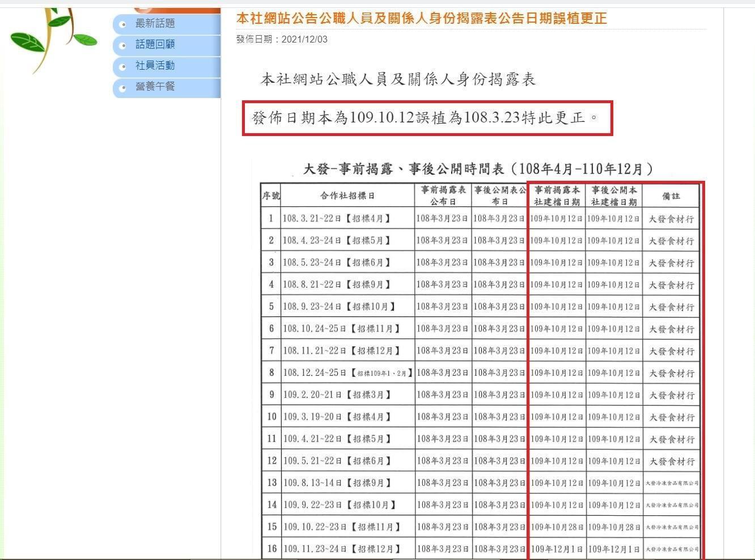Click the 事後公開表公布日 column header
The image size is (755, 560).
pos(500,196)
